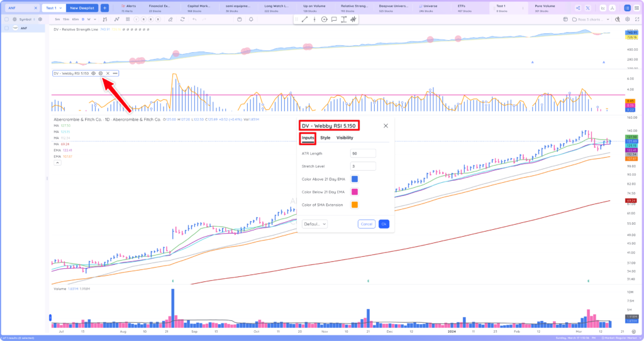Select the trend line drawing tool
Screen dimensions: 644x341
tap(304, 19)
